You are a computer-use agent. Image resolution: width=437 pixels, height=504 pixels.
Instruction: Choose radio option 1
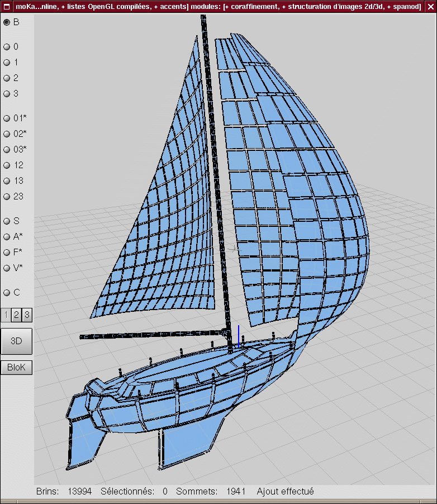coord(7,63)
